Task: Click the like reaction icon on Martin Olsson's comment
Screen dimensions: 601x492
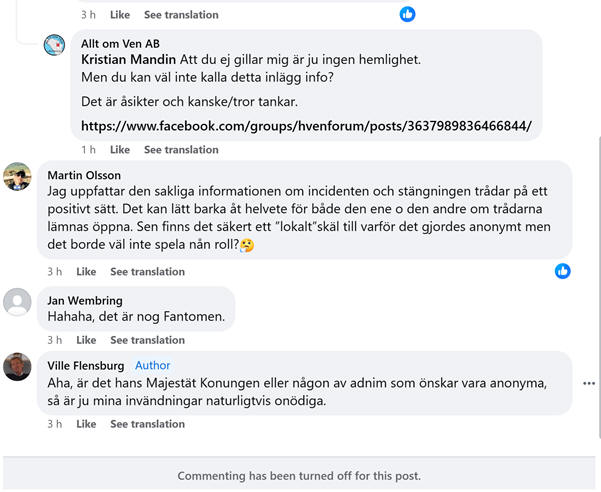Action: (563, 271)
